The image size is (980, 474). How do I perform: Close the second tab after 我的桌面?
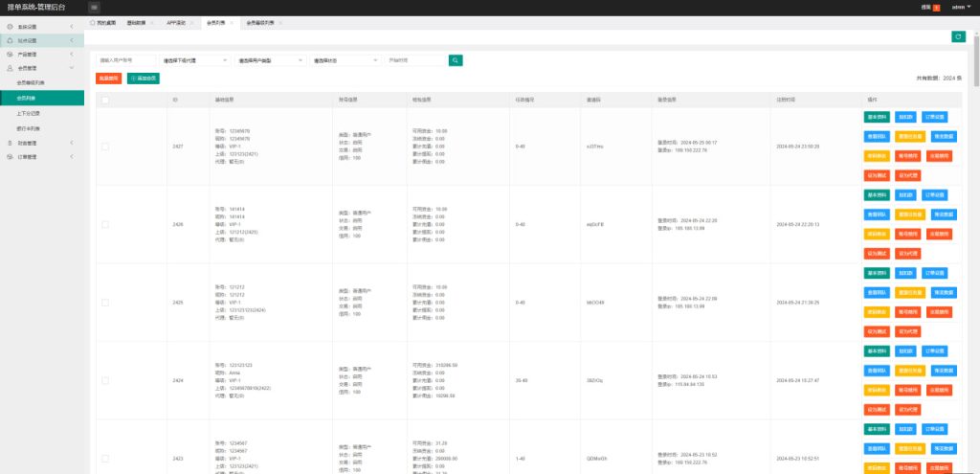[x=152, y=23]
